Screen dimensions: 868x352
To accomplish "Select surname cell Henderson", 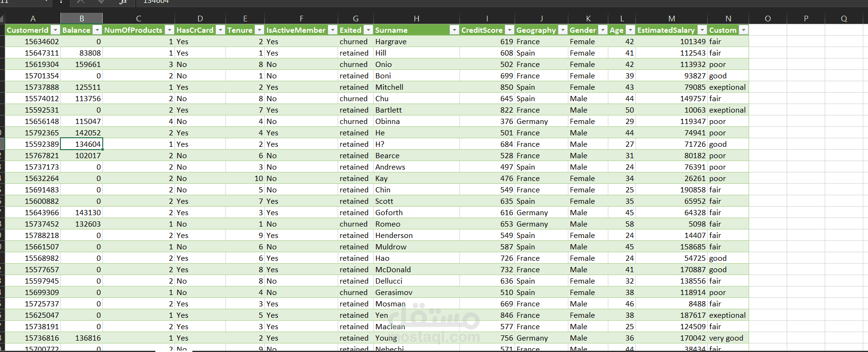I will point(417,235).
